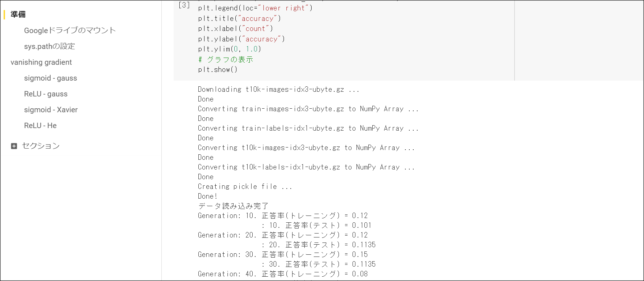Click the Done! output line

208,196
